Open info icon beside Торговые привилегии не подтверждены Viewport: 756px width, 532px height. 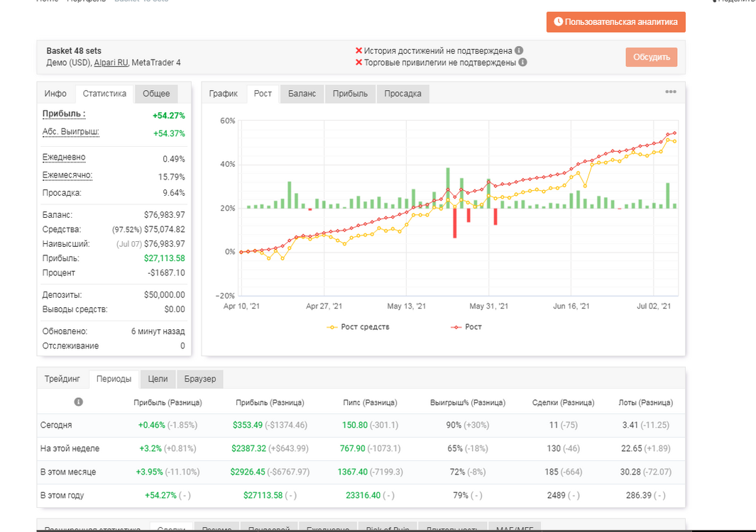coord(522,62)
